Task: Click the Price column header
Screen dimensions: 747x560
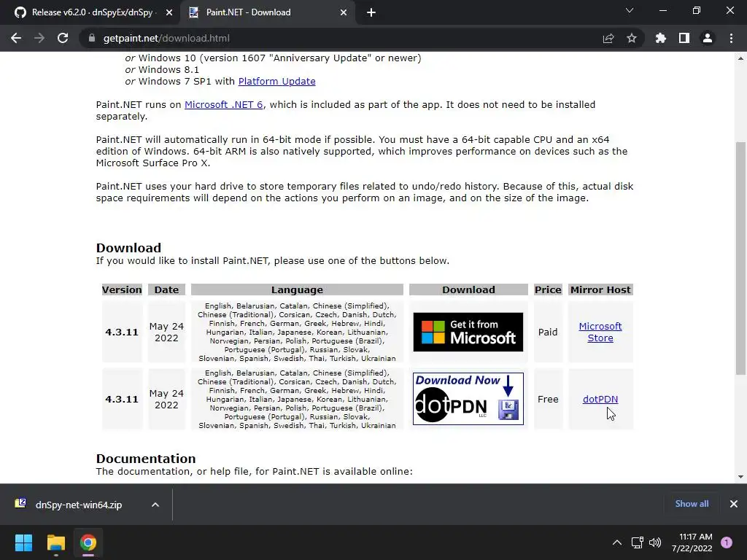Action: pos(548,289)
